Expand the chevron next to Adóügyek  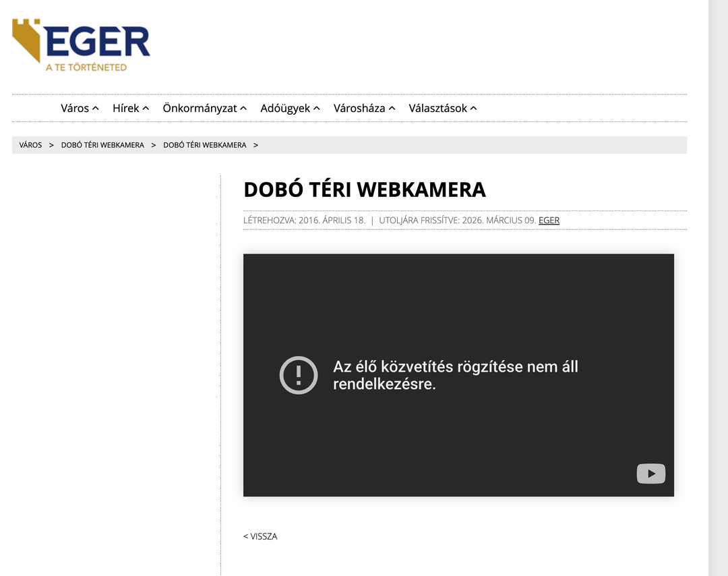tap(317, 109)
